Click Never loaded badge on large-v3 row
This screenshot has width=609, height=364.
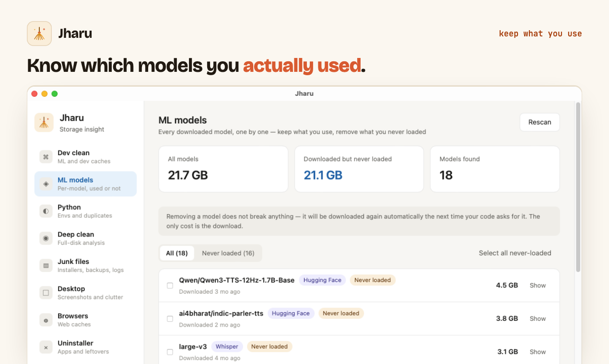[269, 346]
